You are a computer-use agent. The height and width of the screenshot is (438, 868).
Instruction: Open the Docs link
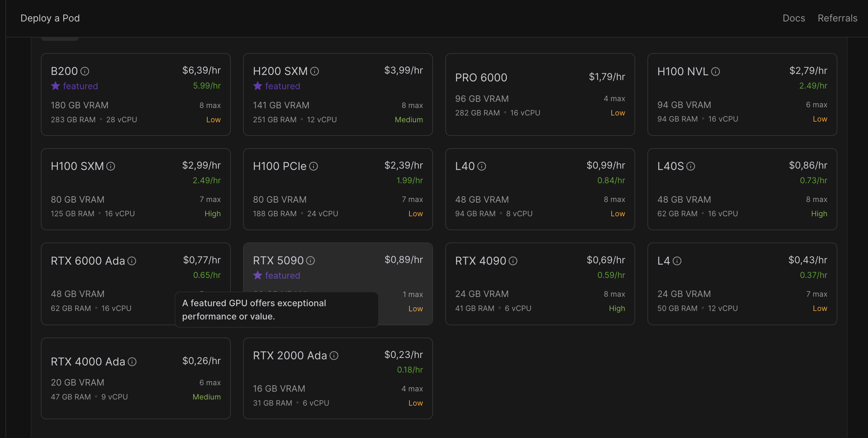click(794, 18)
